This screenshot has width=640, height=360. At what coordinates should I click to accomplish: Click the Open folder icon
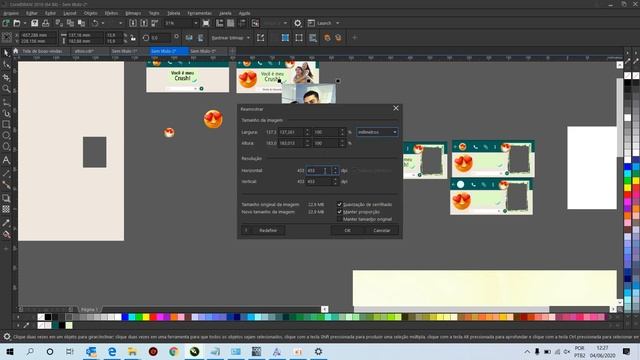pos(17,23)
